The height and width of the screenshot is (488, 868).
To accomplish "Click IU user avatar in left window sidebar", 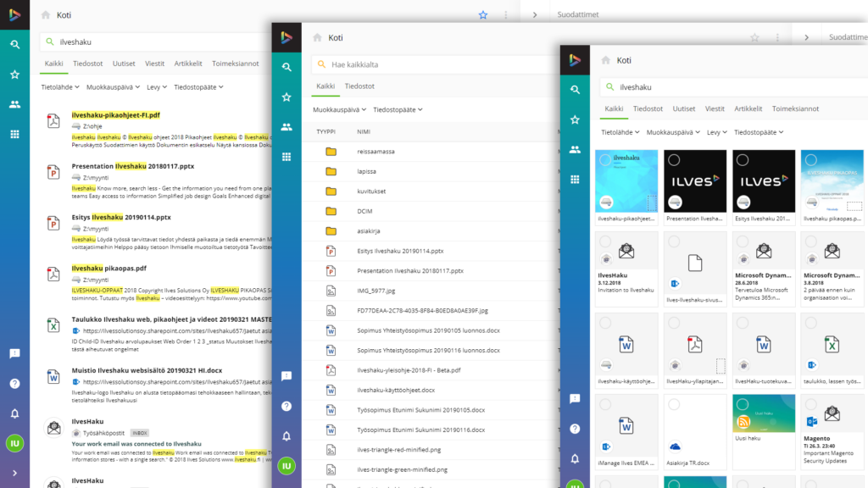I will [x=15, y=443].
